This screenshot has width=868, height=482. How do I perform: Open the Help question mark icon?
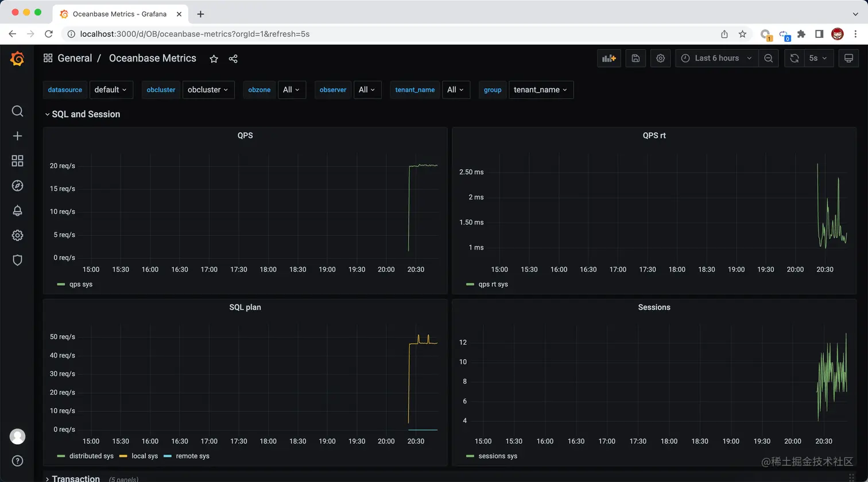[17, 461]
